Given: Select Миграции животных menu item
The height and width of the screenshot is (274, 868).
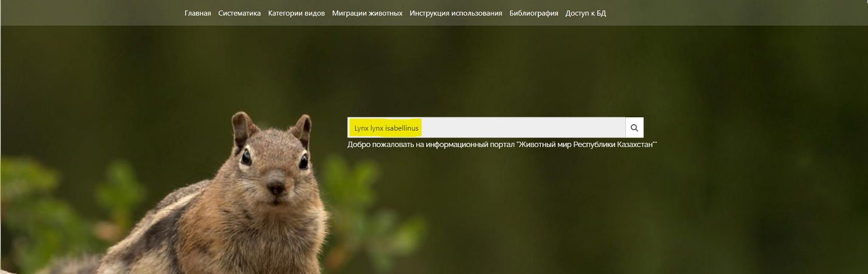Looking at the screenshot, I should (367, 13).
